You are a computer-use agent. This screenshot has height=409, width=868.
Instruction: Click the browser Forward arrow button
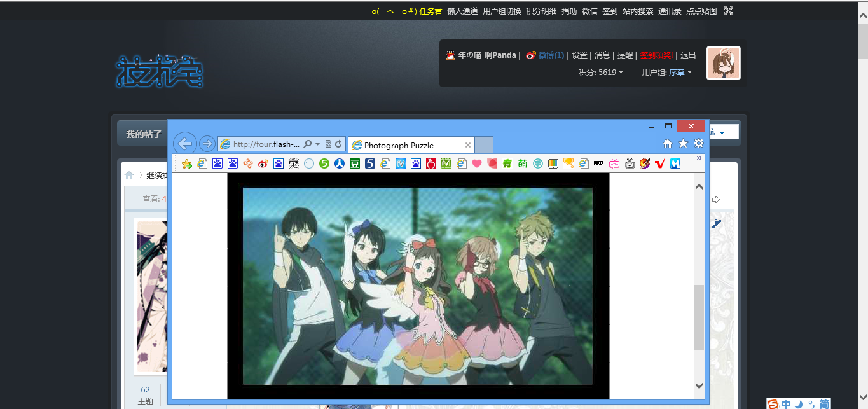[x=207, y=144]
